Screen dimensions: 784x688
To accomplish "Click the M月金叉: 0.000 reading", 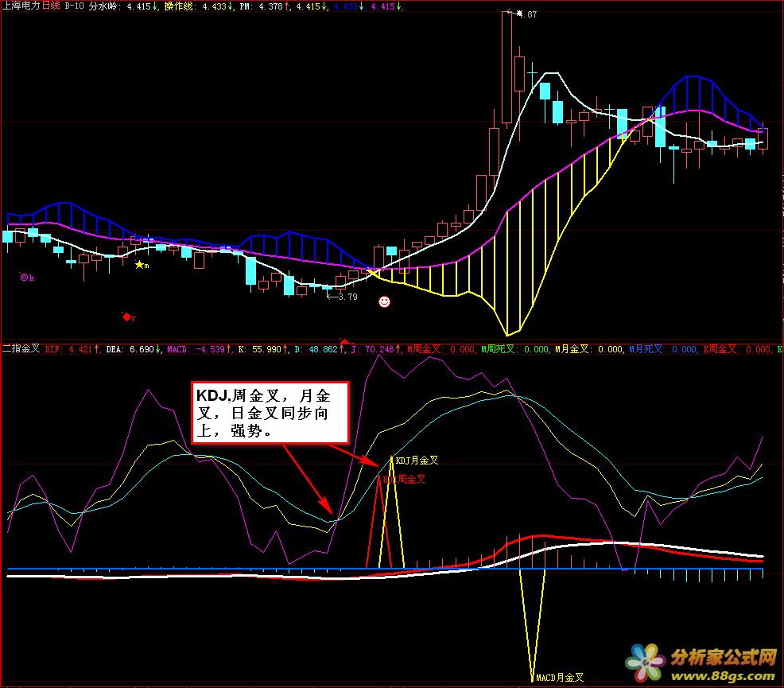I will (589, 349).
